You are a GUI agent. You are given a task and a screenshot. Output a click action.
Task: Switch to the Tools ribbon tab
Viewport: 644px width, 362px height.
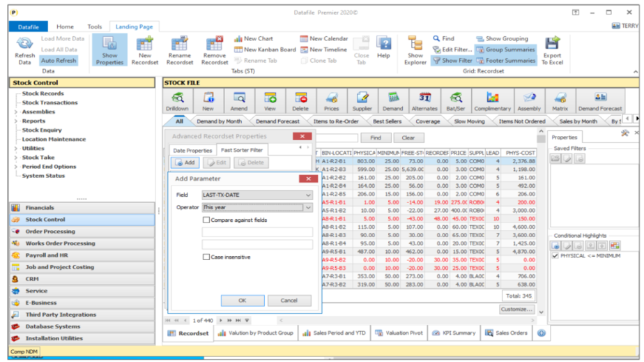[x=95, y=27]
